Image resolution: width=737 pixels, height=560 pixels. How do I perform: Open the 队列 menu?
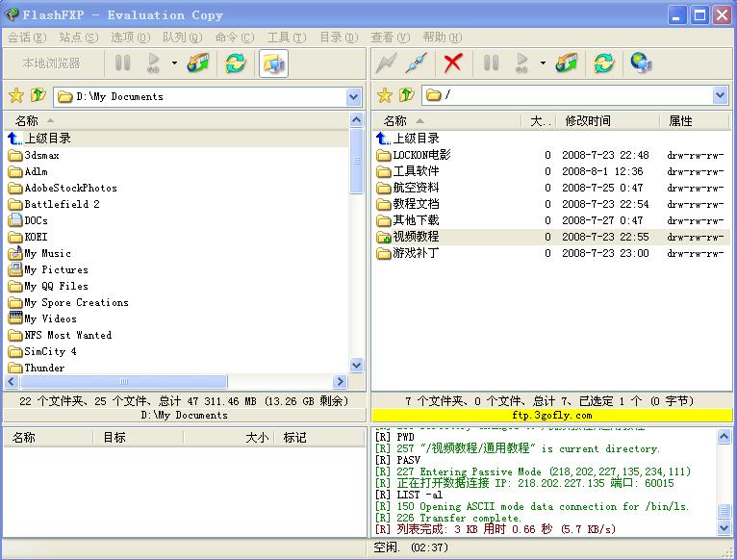(x=183, y=38)
